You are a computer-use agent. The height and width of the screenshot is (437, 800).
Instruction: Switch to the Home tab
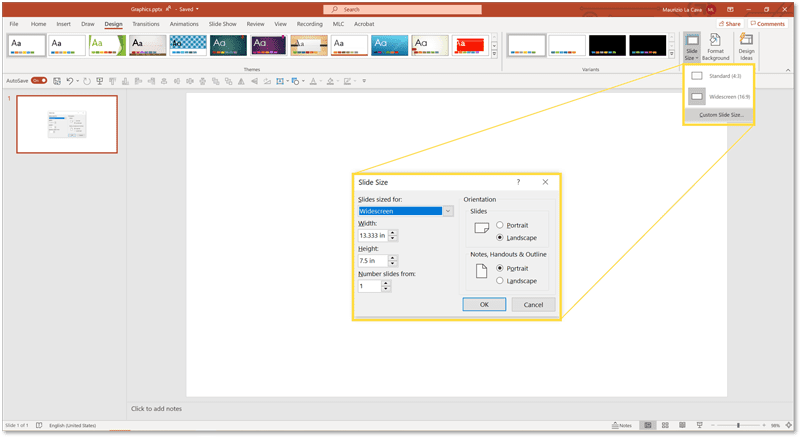pyautogui.click(x=38, y=24)
